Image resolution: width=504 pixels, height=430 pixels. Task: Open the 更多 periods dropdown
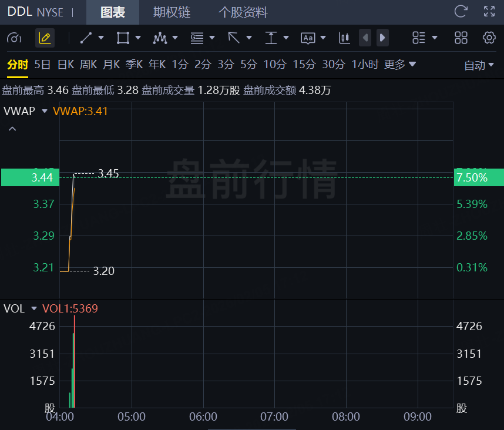(400, 65)
